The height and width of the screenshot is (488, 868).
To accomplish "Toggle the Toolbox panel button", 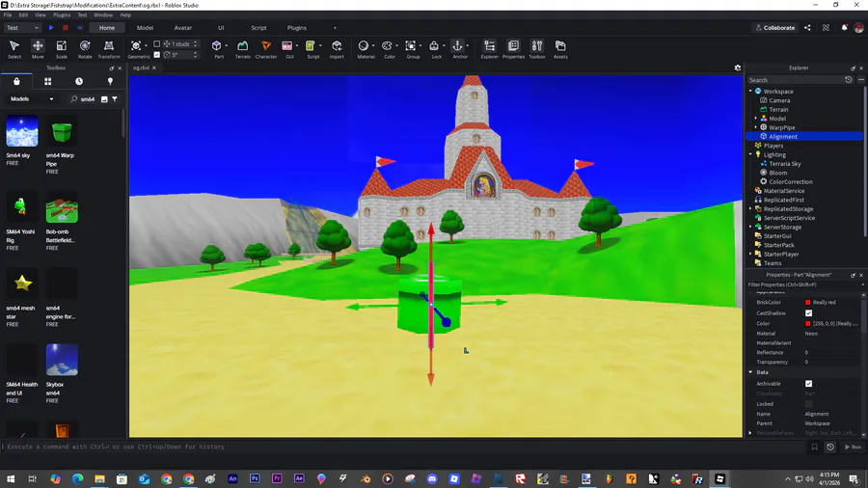I will click(537, 48).
